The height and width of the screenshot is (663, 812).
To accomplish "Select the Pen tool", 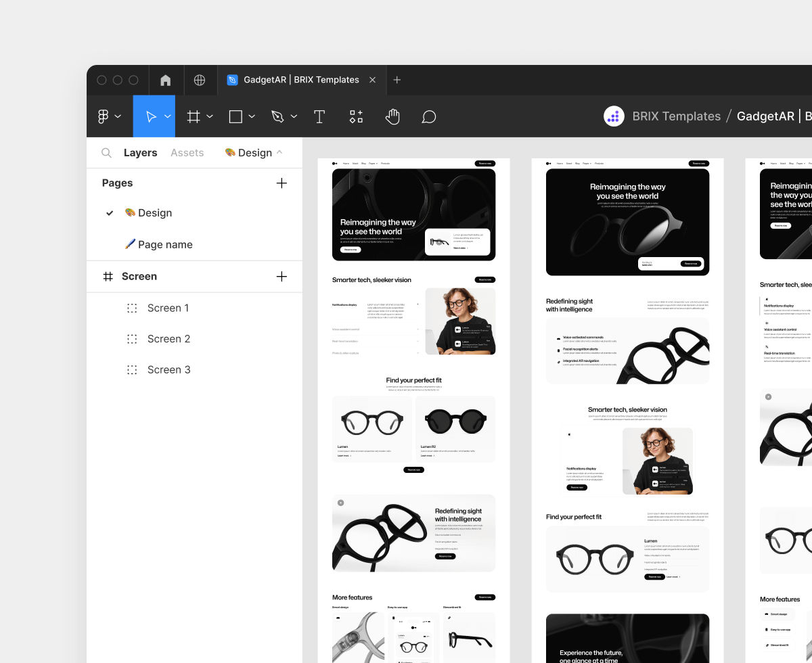I will [x=278, y=116].
